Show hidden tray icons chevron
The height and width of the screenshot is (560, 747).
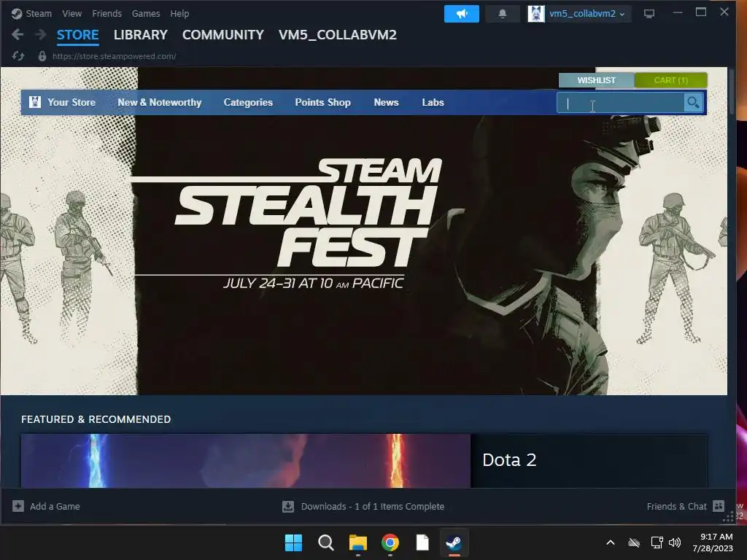click(611, 542)
